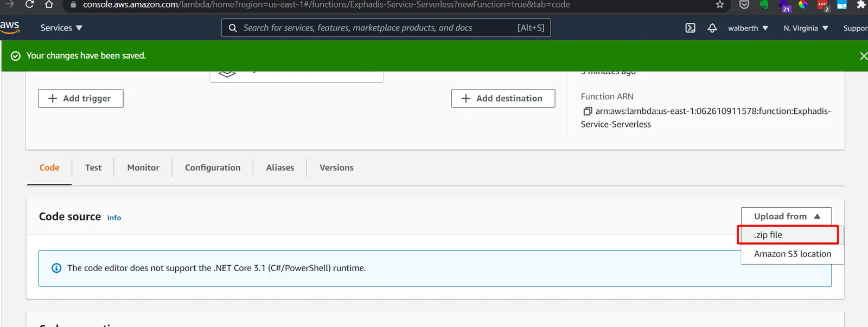
Task: Open the walberth account dropdown
Action: [748, 28]
